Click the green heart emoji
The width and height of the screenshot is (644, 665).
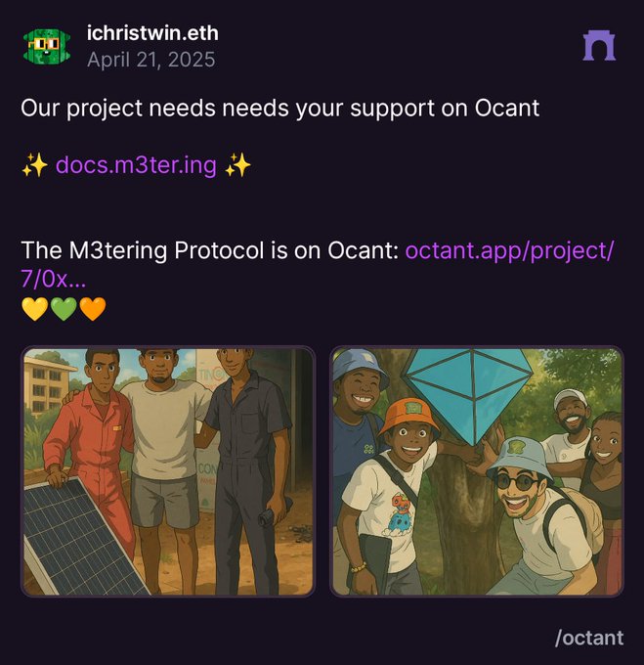(x=64, y=308)
